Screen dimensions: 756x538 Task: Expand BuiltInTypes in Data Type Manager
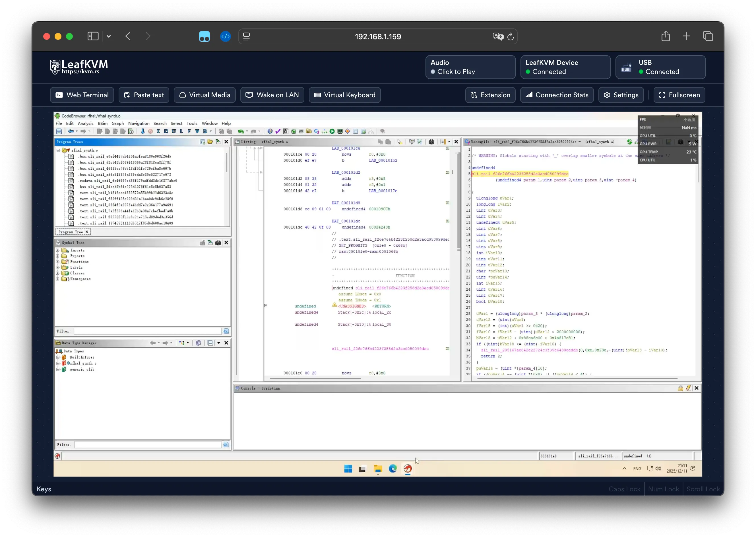click(58, 357)
